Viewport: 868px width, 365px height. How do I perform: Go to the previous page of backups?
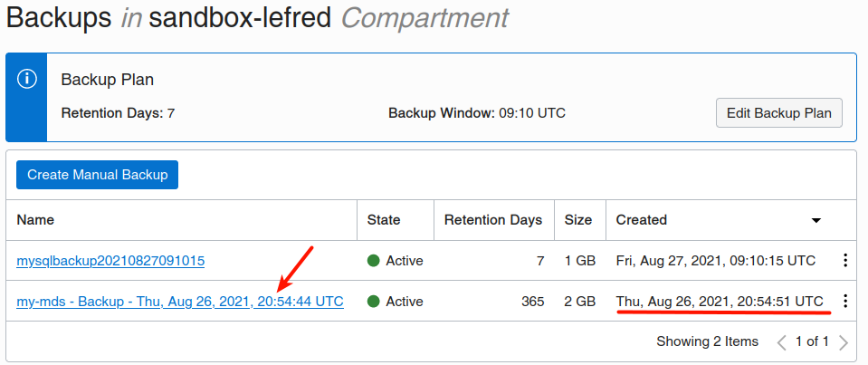[x=782, y=342]
